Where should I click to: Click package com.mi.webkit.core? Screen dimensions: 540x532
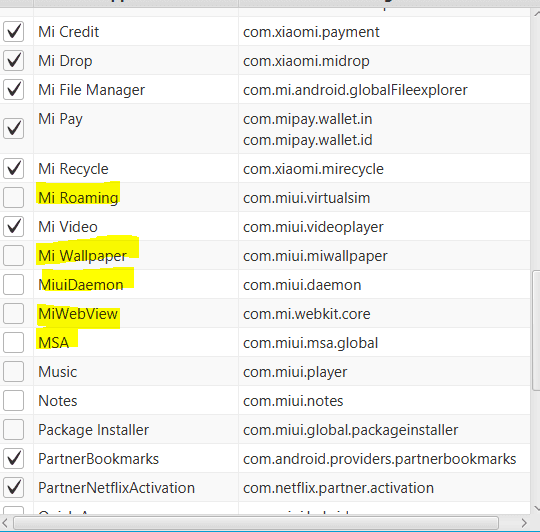click(x=307, y=314)
